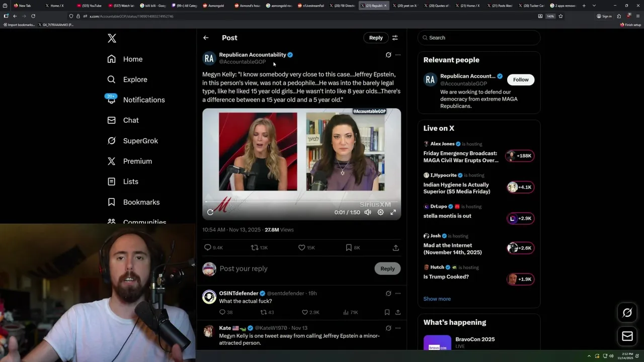Click Grok icon on Republican Accountability post
The height and width of the screenshot is (362, 644).
click(x=388, y=55)
